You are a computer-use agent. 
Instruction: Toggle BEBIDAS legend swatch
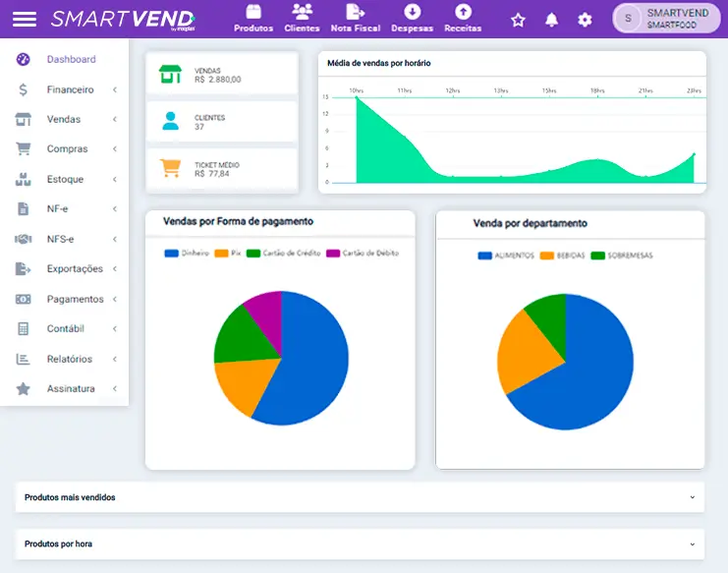point(547,256)
